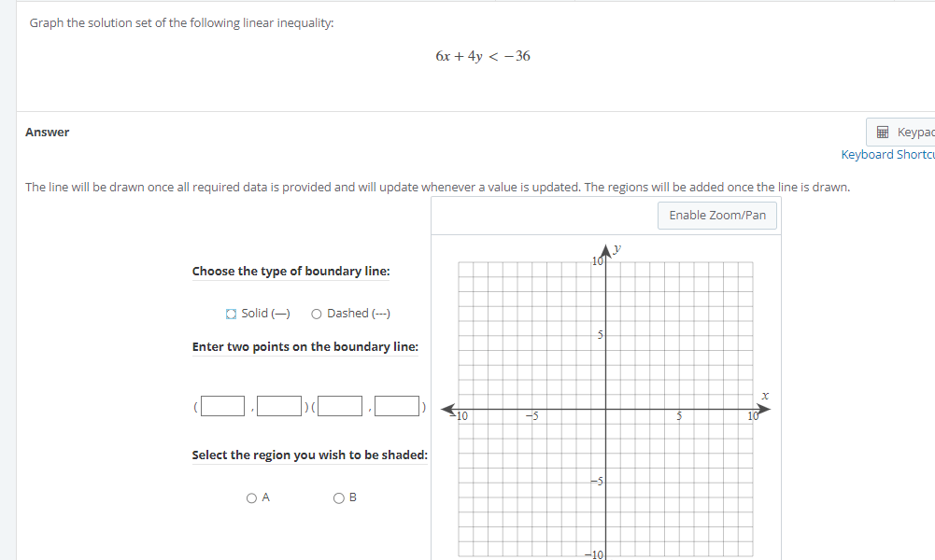Click the 5 tick label on x-axis
935x560 pixels.
pyautogui.click(x=679, y=416)
